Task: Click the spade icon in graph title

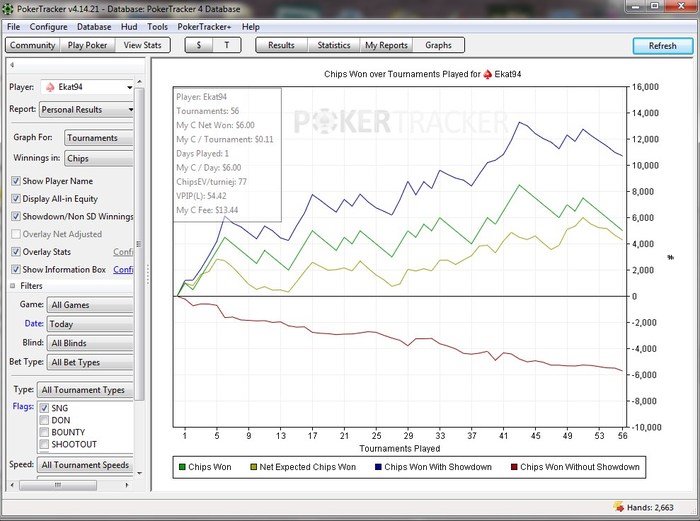Action: [x=488, y=74]
